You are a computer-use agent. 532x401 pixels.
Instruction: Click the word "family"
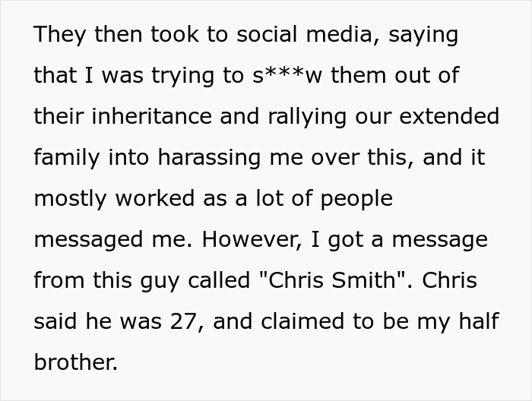coord(66,158)
